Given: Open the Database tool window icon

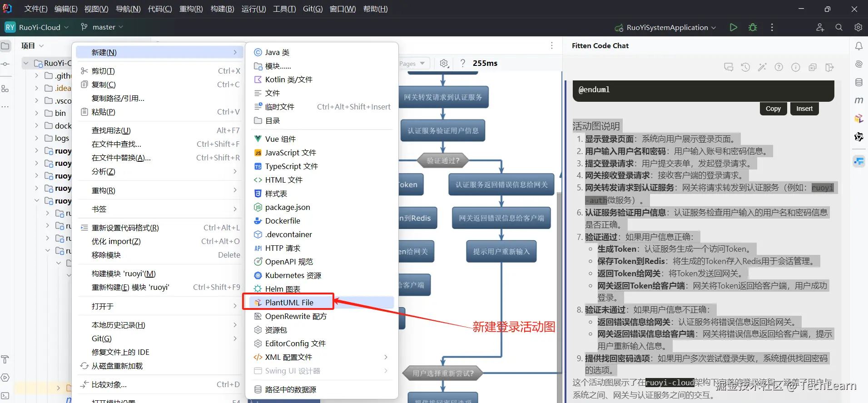Looking at the screenshot, I should pos(858,82).
